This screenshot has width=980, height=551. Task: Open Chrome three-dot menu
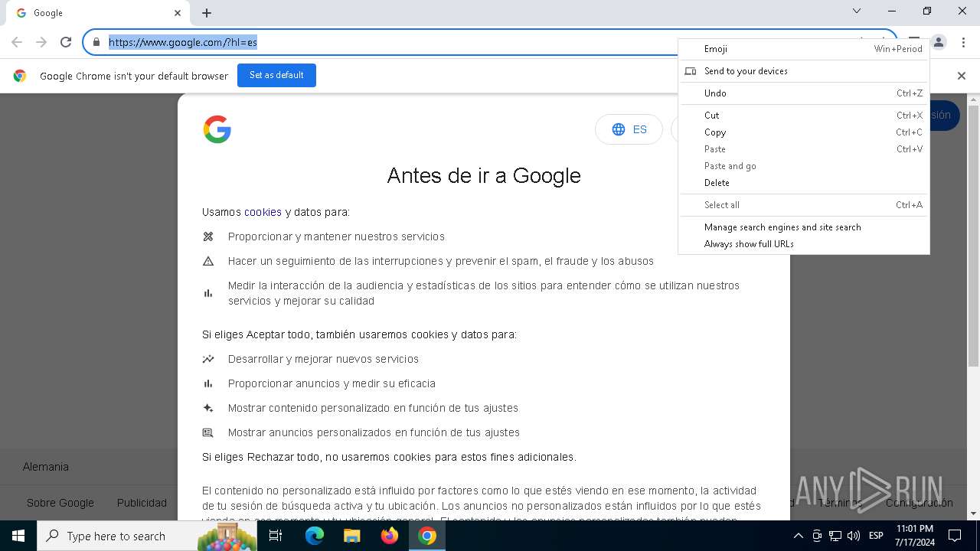click(963, 42)
